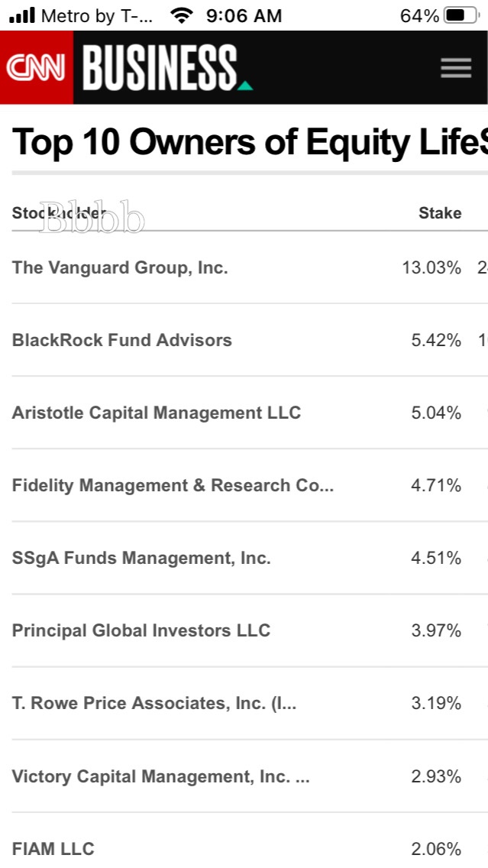The width and height of the screenshot is (488, 868).
Task: Tap SSgA Funds Management, Inc. entry
Action: click(x=141, y=558)
